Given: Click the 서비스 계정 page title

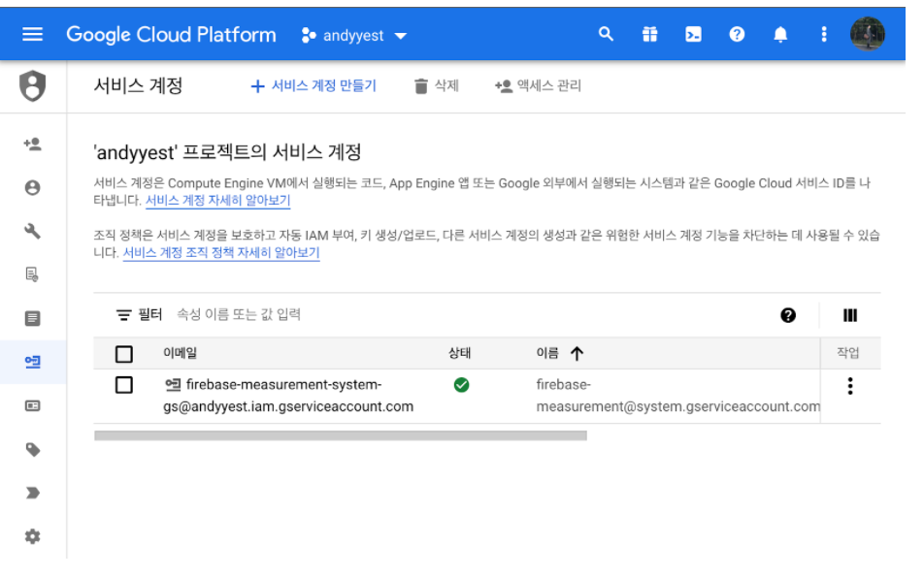Looking at the screenshot, I should pos(138,86).
